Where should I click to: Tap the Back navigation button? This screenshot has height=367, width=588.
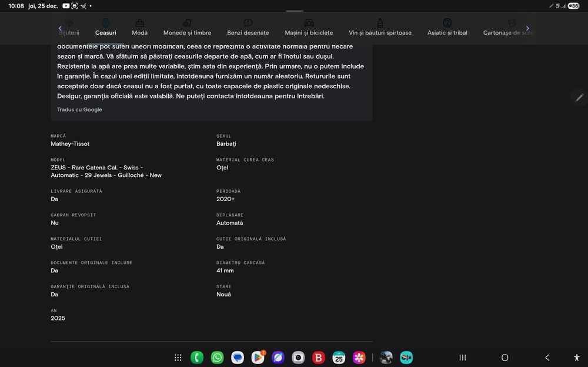[547, 358]
